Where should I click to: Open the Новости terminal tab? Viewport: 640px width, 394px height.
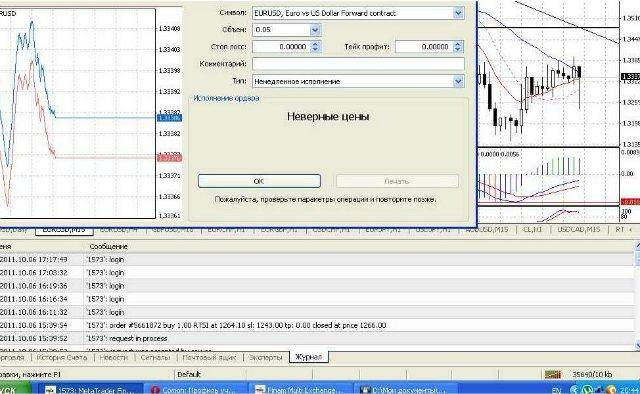tap(113, 357)
